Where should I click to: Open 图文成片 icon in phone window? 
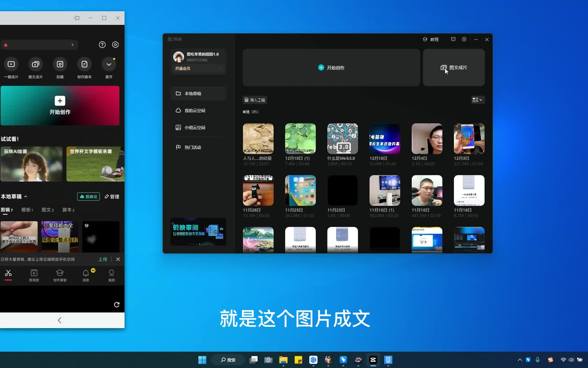point(35,64)
